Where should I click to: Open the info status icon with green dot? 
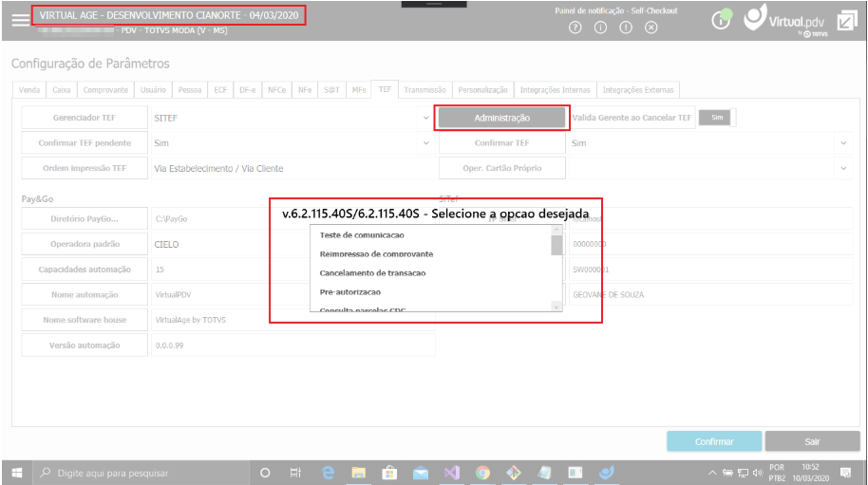click(x=721, y=21)
